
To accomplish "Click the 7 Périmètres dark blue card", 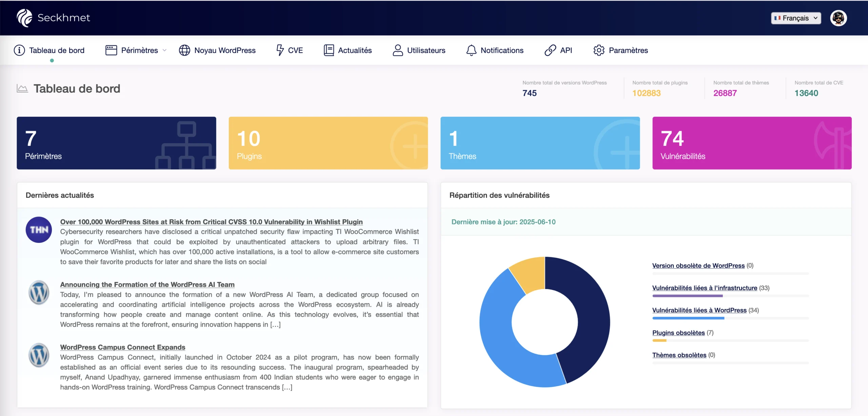I will (x=116, y=143).
